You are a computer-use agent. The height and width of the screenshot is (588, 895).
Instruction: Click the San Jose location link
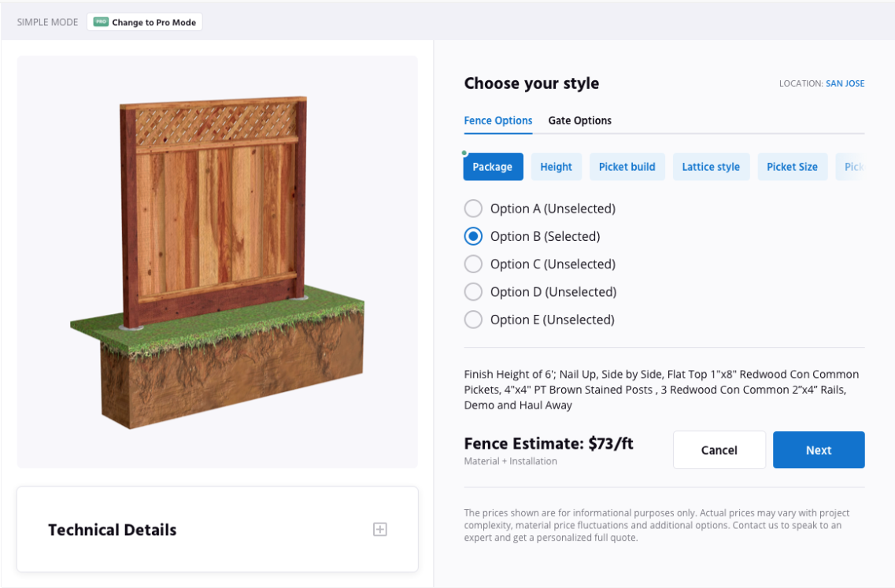(845, 83)
